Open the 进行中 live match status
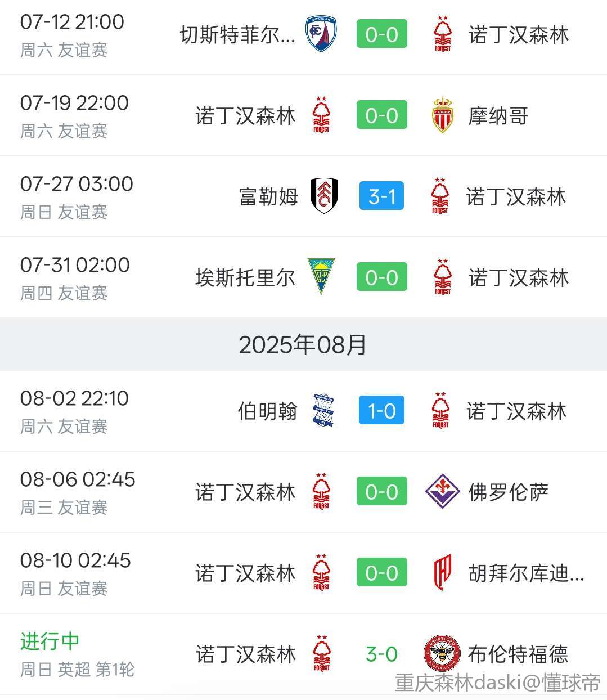 [50, 641]
